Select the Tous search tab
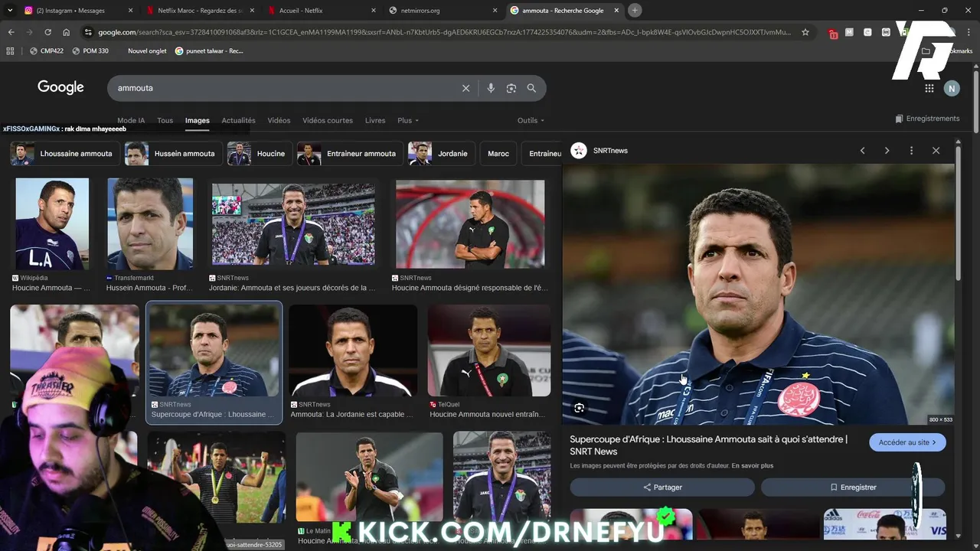 [165, 120]
